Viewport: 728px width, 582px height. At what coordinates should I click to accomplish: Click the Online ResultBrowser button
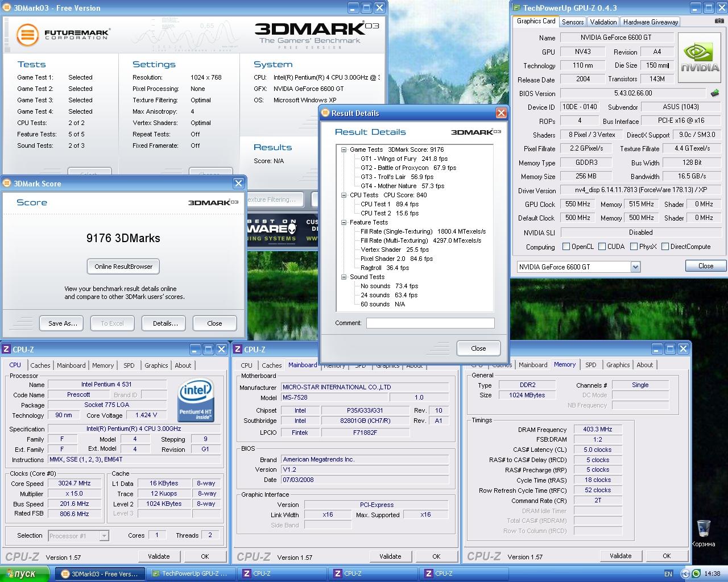pyautogui.click(x=123, y=267)
